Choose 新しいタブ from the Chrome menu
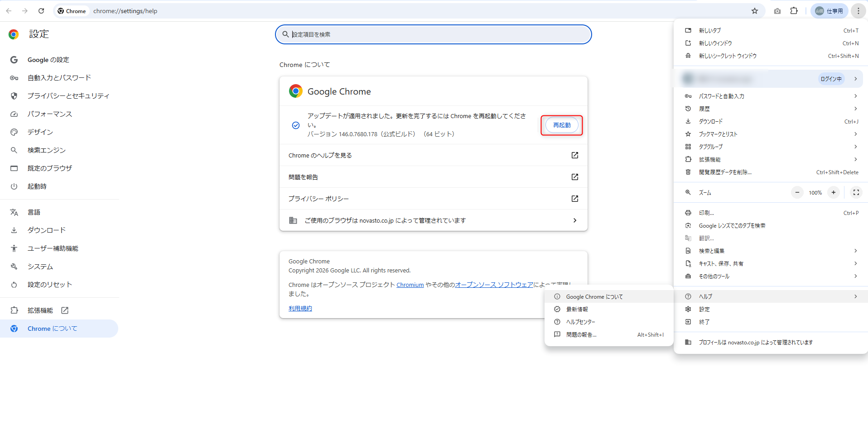This screenshot has height=448, width=868. click(x=771, y=31)
